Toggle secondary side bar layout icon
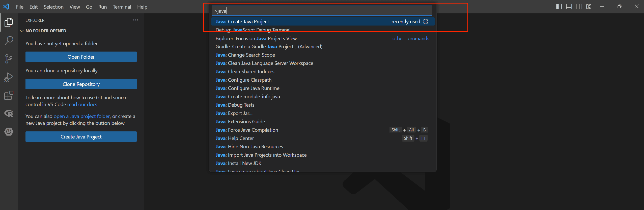 [579, 7]
